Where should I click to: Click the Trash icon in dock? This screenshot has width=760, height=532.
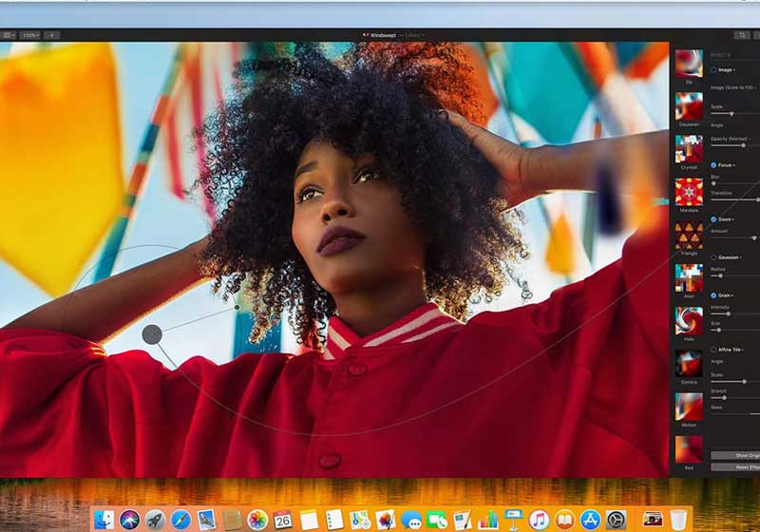pos(678,520)
